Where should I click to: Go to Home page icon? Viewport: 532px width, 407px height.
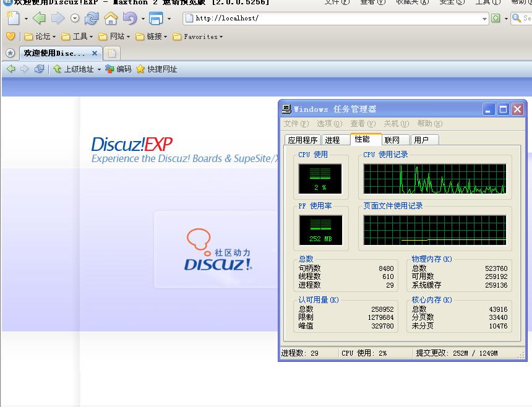(x=111, y=19)
